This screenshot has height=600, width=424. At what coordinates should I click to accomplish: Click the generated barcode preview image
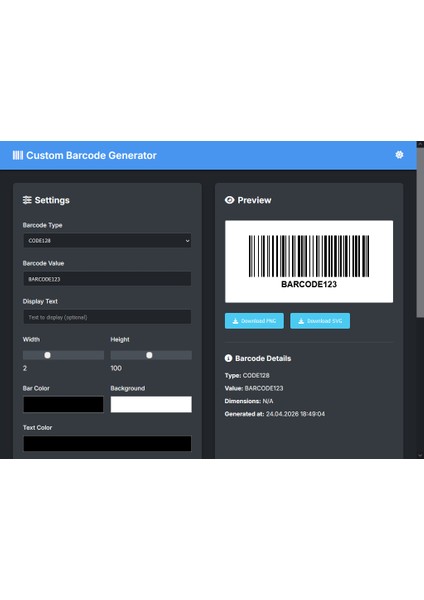point(309,261)
